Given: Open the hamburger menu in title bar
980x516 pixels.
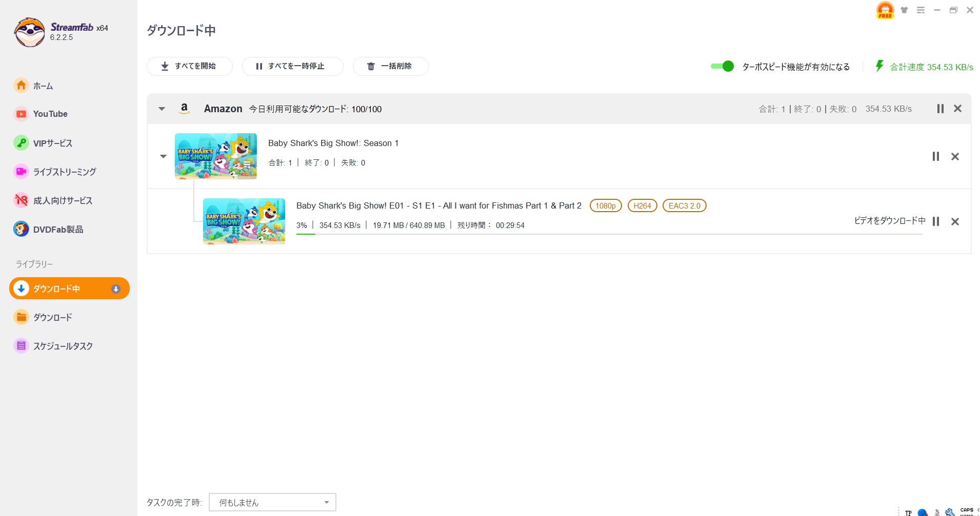Looking at the screenshot, I should click(x=921, y=10).
